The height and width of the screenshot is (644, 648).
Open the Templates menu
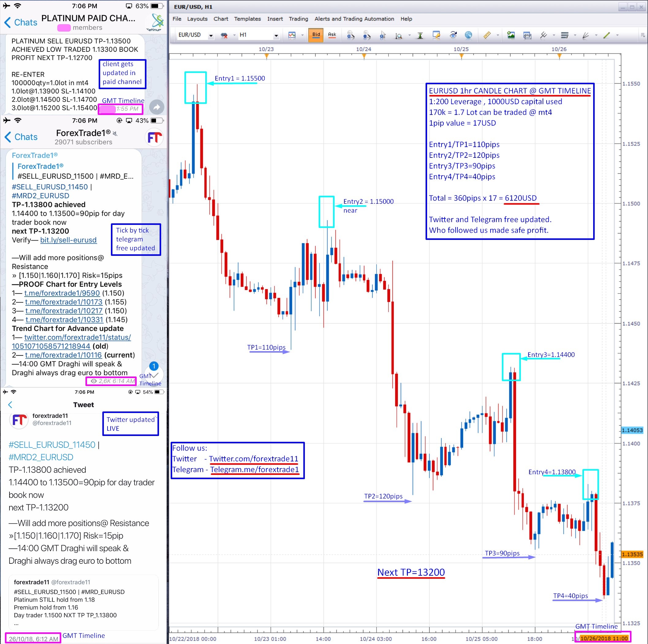(247, 19)
